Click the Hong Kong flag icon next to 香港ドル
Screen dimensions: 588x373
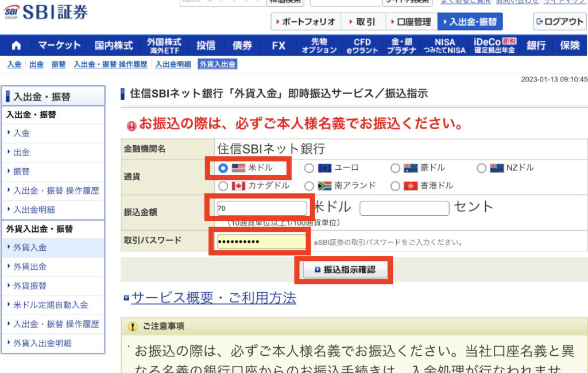coord(411,185)
